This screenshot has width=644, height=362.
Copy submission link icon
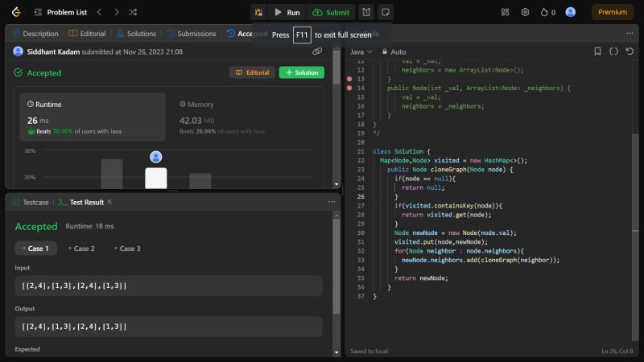point(317,51)
